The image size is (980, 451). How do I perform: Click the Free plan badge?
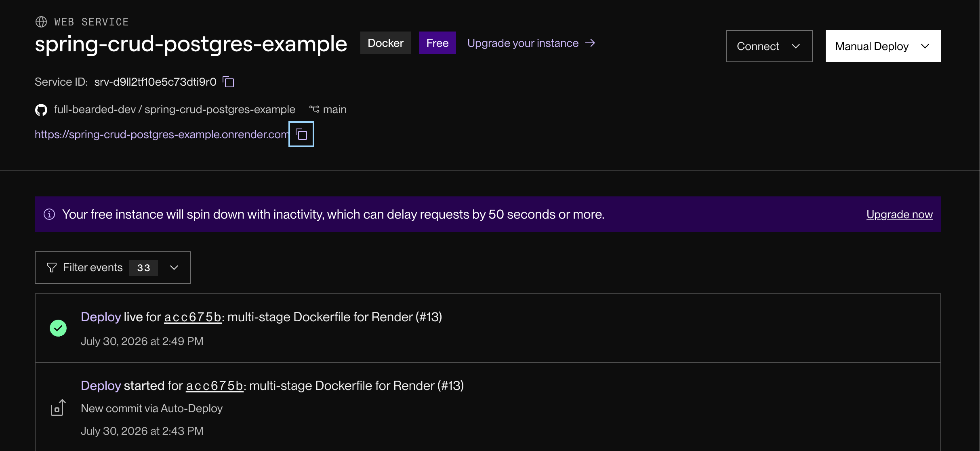pos(437,43)
